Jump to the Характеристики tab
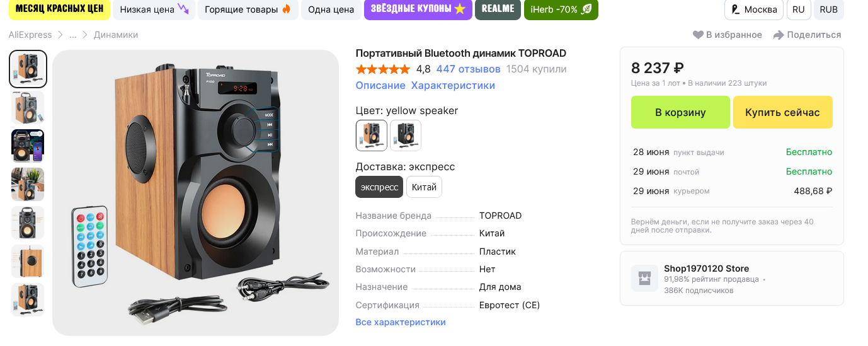 tap(453, 86)
